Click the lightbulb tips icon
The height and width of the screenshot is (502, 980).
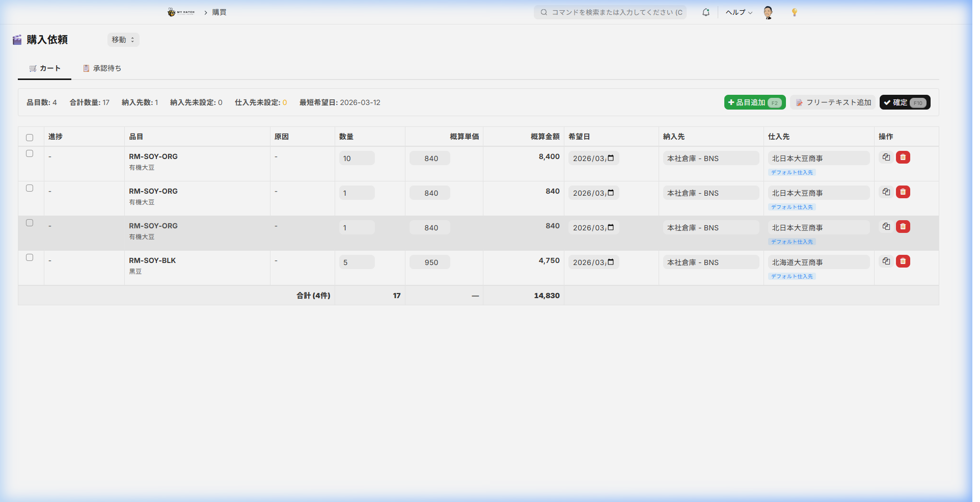point(794,12)
